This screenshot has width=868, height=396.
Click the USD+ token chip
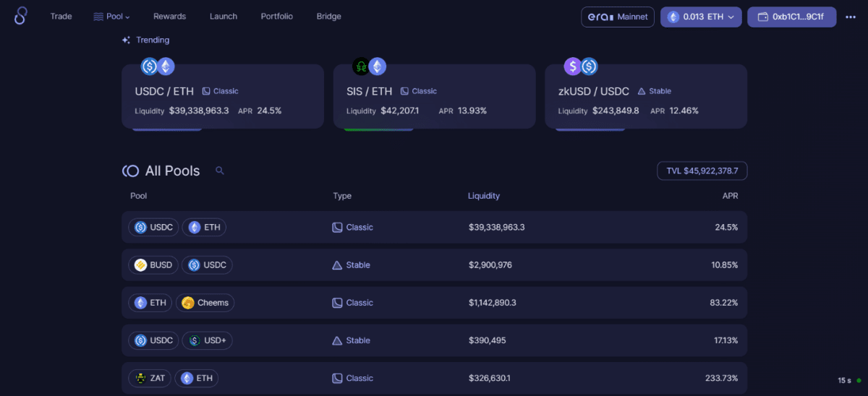tap(208, 340)
